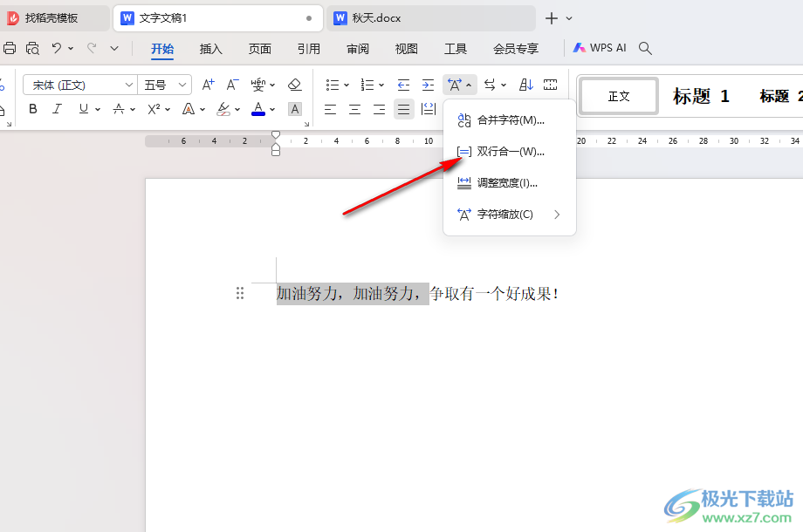This screenshot has width=803, height=532.
Task: Click the paragraph handle dots icon
Action: pos(240,293)
